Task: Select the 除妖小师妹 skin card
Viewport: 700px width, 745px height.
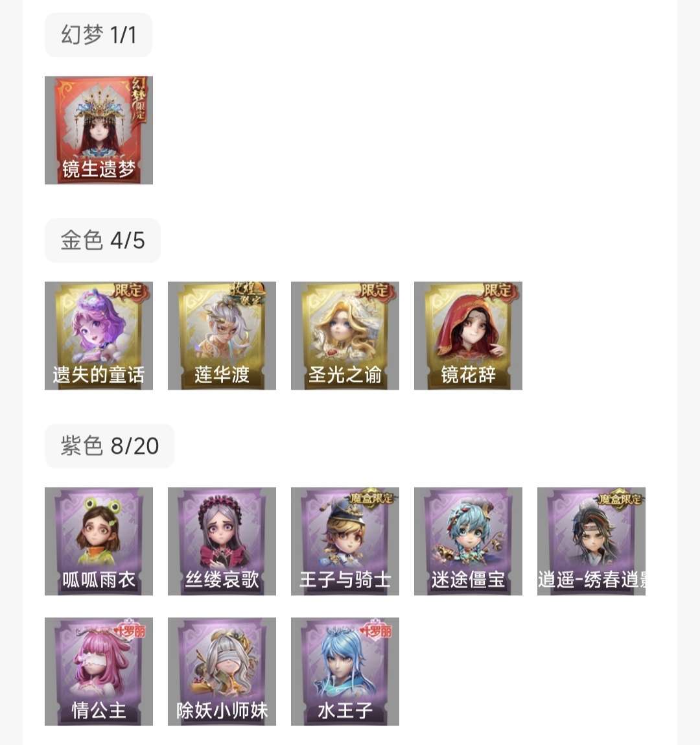Action: 222,672
